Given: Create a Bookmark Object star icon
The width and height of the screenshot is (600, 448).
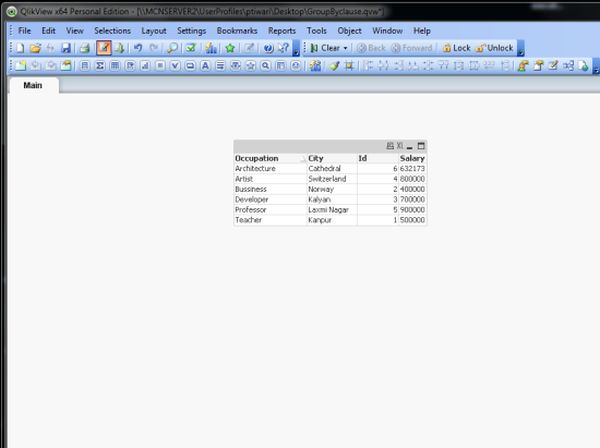Looking at the screenshot, I should (x=251, y=66).
